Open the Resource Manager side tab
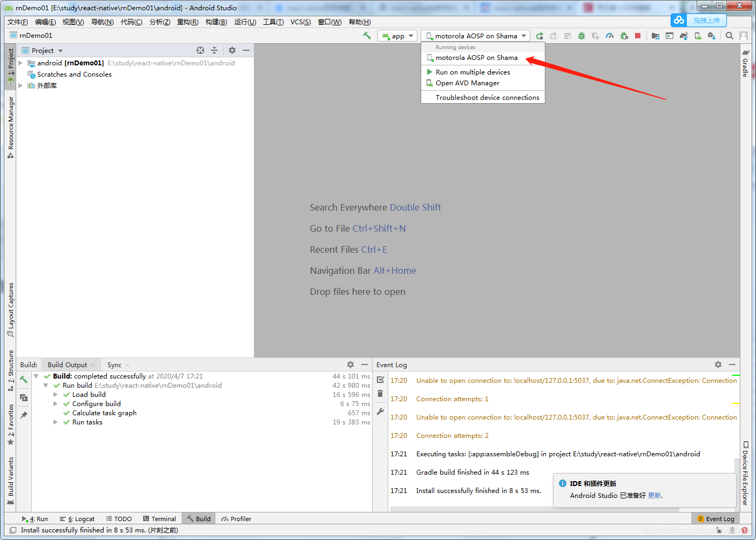Viewport: 756px width, 540px height. pos(11,127)
